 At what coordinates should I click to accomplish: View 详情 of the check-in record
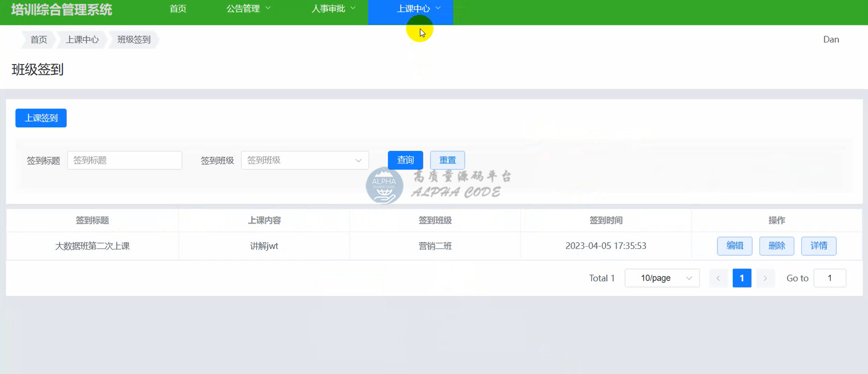point(818,246)
